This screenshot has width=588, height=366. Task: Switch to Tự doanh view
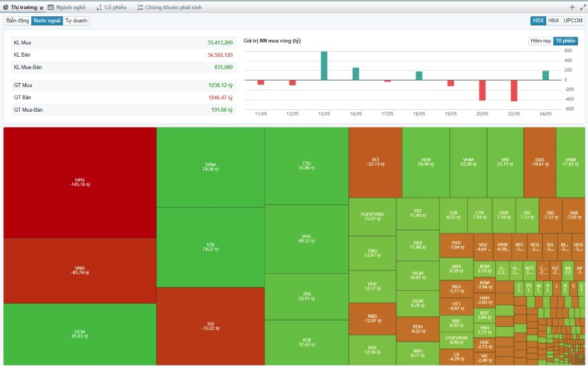click(x=76, y=21)
